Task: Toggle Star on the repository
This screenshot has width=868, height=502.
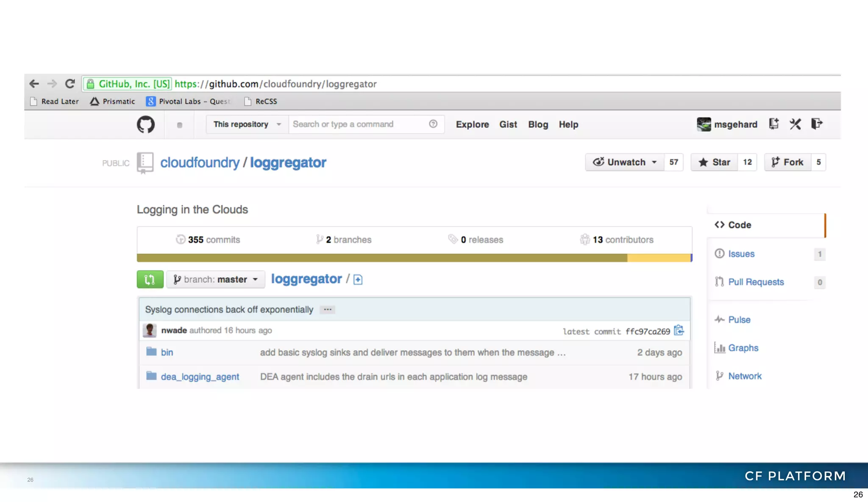Action: pyautogui.click(x=715, y=162)
